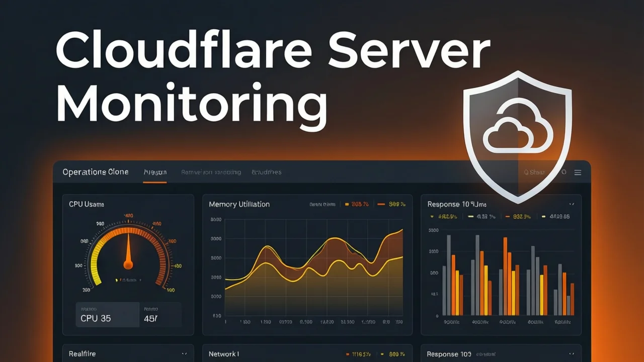
Task: Expand the Response 103 card chevron
Action: [x=572, y=354]
